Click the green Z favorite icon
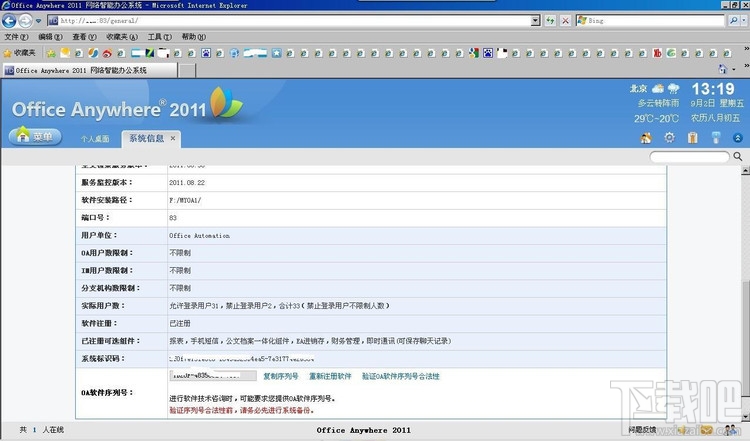 pos(150,53)
